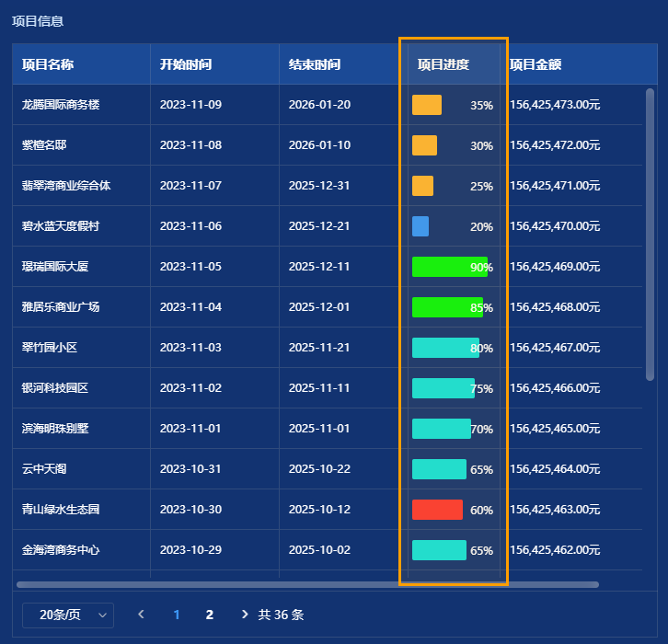Select page 1 in pagination
This screenshot has height=644, width=668.
click(177, 615)
